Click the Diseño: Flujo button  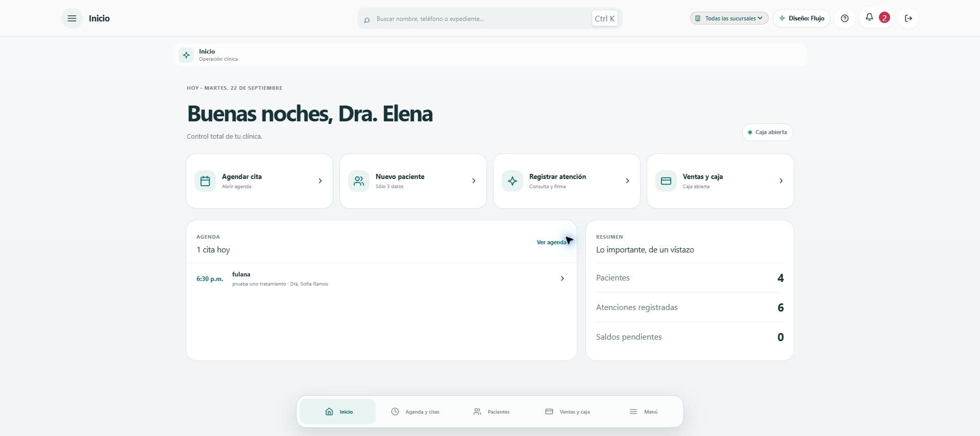(801, 18)
